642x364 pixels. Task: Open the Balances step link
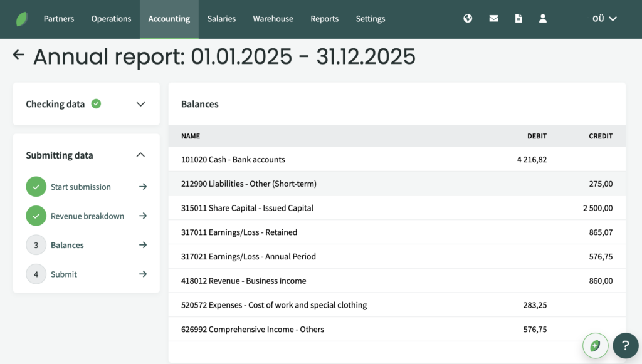point(67,245)
